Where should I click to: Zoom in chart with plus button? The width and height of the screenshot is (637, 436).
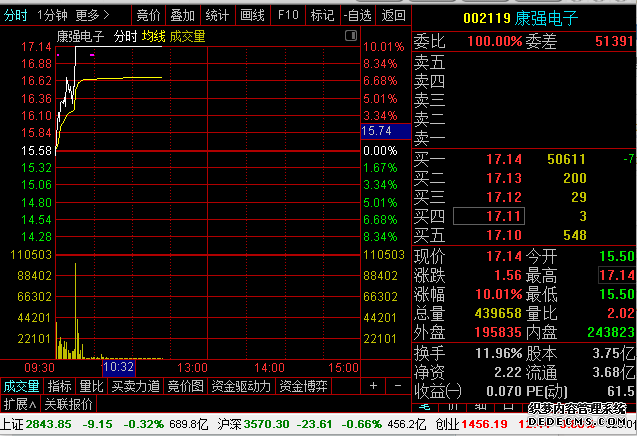373,385
